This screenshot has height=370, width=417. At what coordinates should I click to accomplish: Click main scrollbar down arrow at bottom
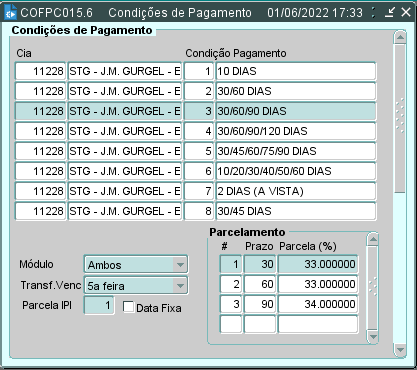click(400, 350)
